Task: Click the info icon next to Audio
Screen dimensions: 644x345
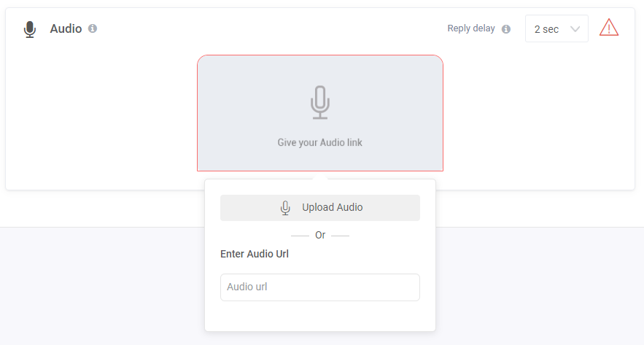Action: pyautogui.click(x=93, y=28)
